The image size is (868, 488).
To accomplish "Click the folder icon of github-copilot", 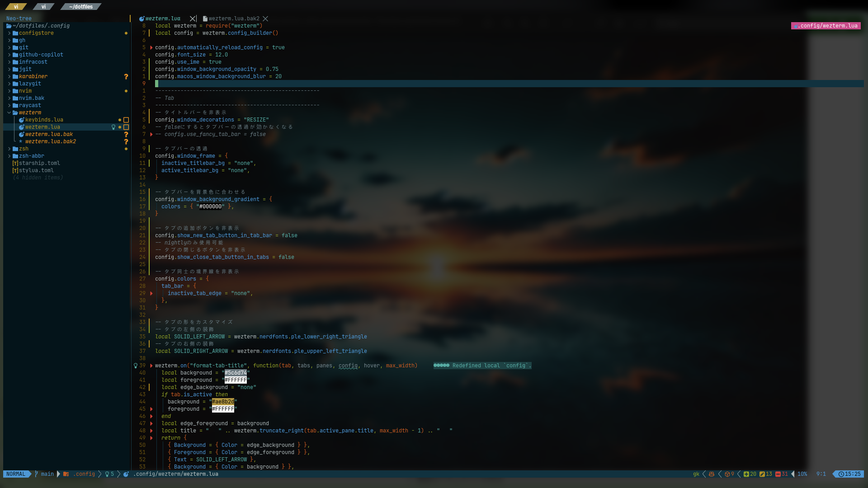I will coord(15,55).
